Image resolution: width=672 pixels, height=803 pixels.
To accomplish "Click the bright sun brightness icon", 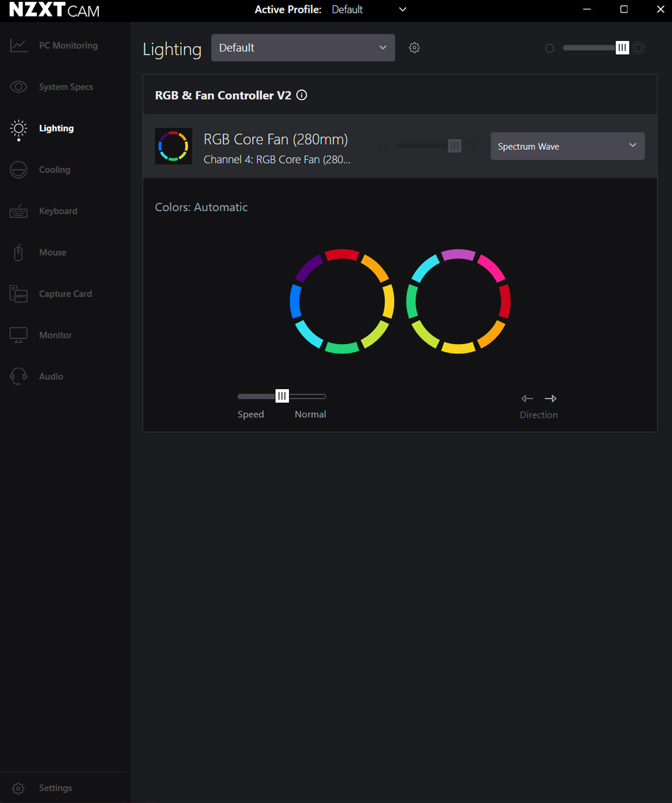I will [639, 48].
